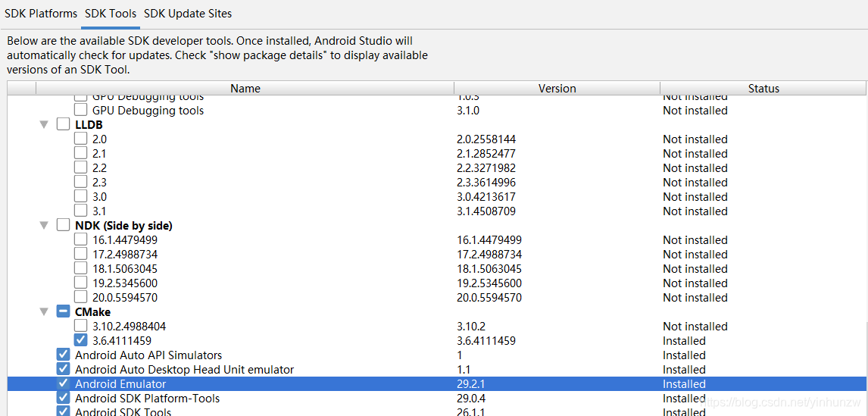This screenshot has height=416, width=868.
Task: Uncheck Android Auto API Simulators checkbox
Action: coord(63,355)
